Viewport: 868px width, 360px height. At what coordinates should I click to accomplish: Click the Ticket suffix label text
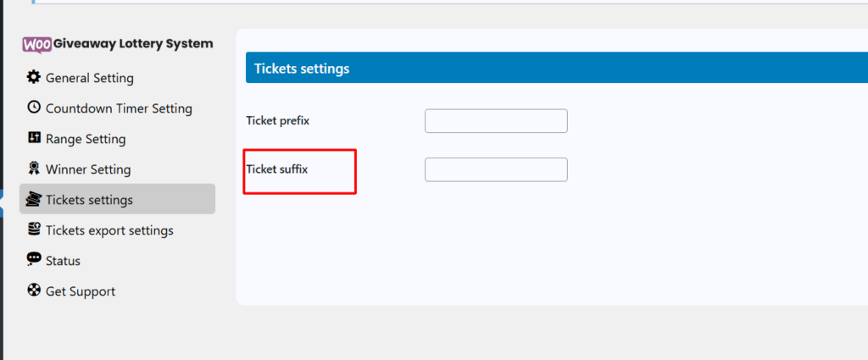[x=277, y=169]
